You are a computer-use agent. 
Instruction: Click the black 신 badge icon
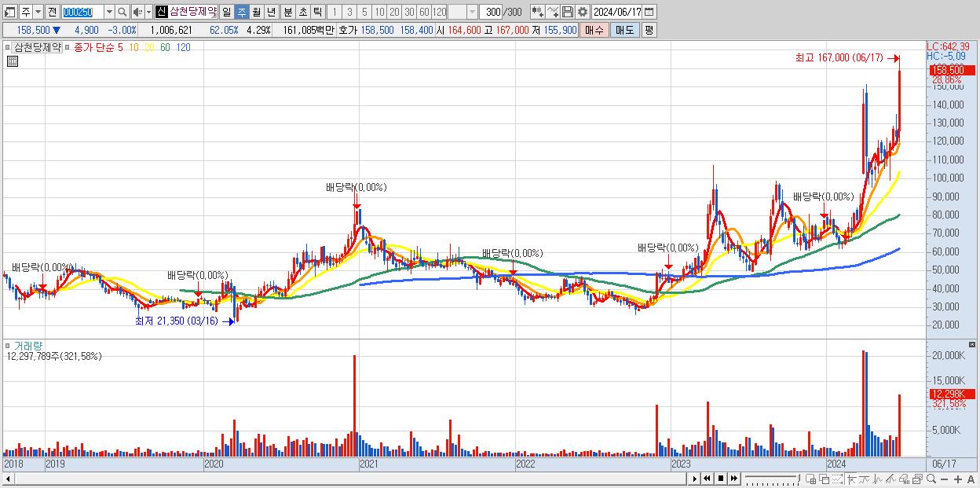pos(161,13)
